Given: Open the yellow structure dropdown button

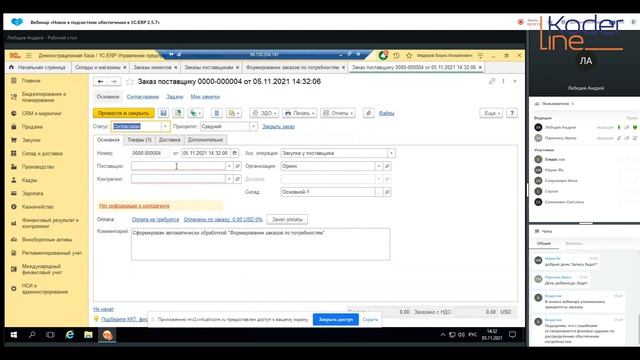Looking at the screenshot, I should click(234, 113).
